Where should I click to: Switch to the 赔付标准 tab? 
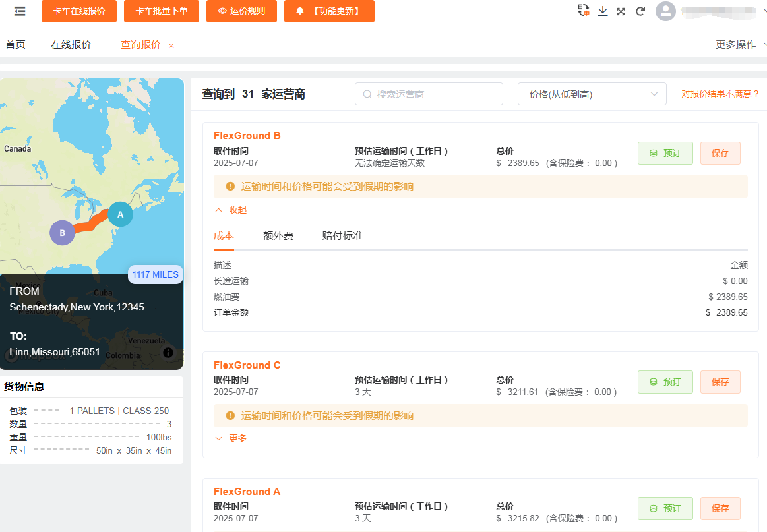point(342,236)
